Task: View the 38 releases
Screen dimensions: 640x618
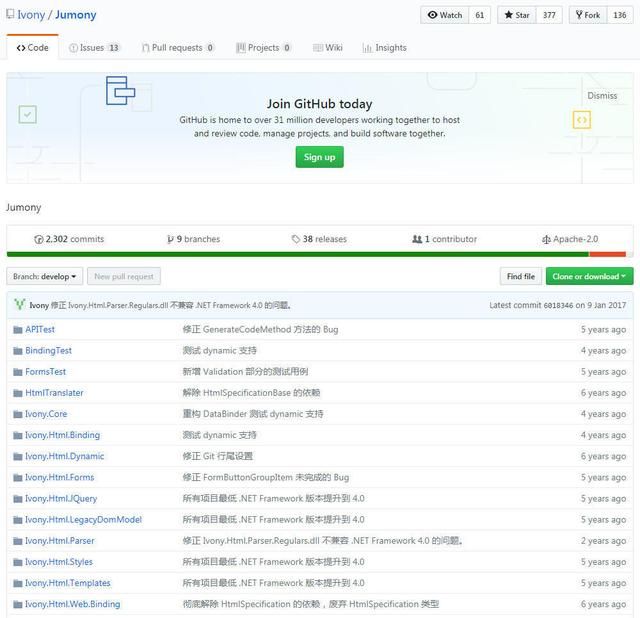Action: [319, 239]
